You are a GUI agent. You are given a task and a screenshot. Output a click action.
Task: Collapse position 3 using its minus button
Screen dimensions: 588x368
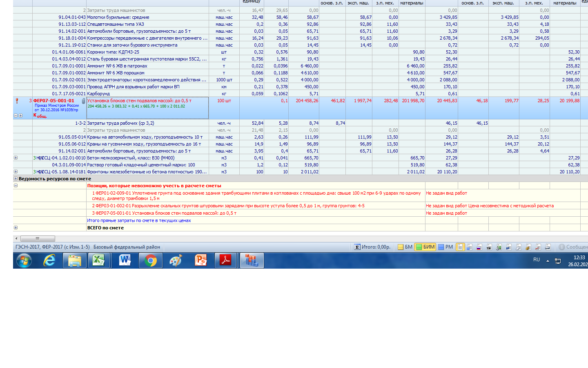click(x=16, y=116)
